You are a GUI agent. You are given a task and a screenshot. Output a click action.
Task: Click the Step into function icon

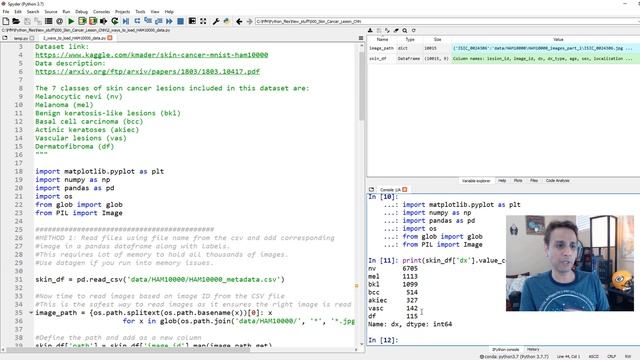(148, 21)
